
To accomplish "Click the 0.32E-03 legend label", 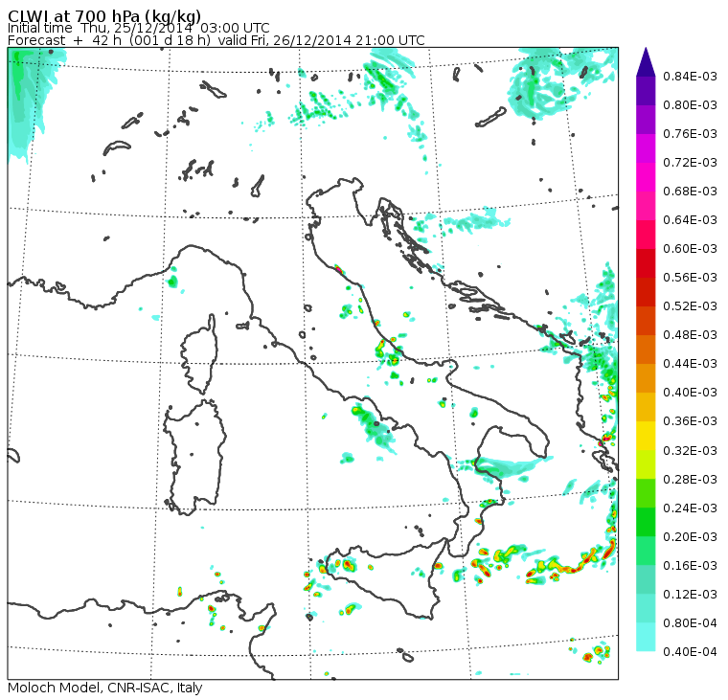I will click(690, 451).
